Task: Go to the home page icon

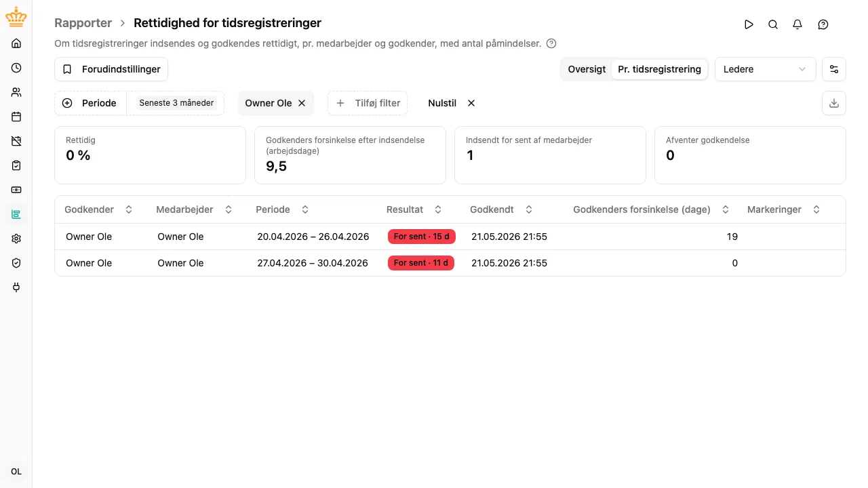Action: pyautogui.click(x=16, y=43)
